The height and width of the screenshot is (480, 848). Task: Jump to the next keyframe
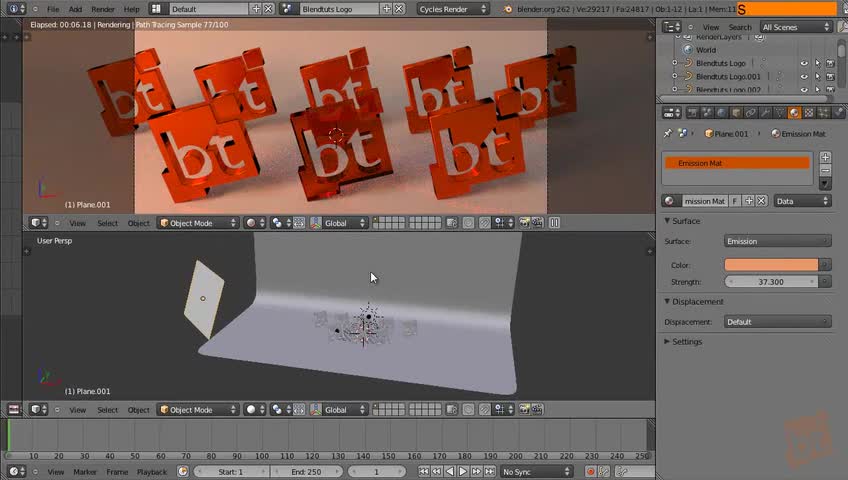pos(476,471)
